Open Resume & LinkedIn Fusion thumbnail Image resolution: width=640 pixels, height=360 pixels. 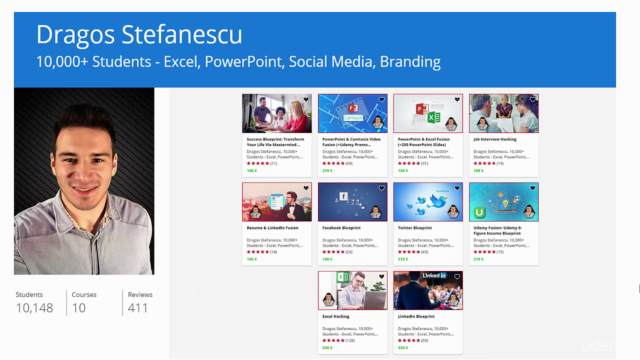[x=277, y=202]
